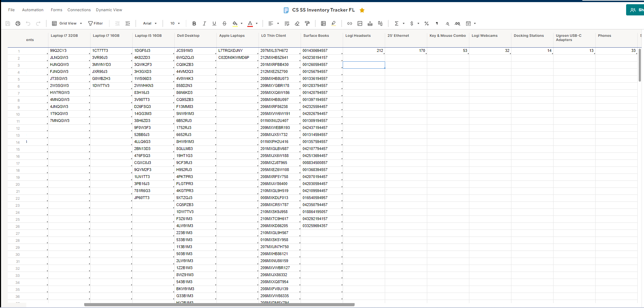This screenshot has height=308, width=644.
Task: Toggle underline formatting
Action: click(214, 23)
